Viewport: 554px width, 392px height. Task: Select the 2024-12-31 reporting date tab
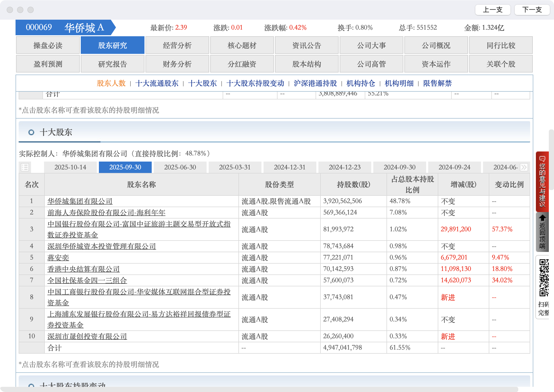[289, 167]
